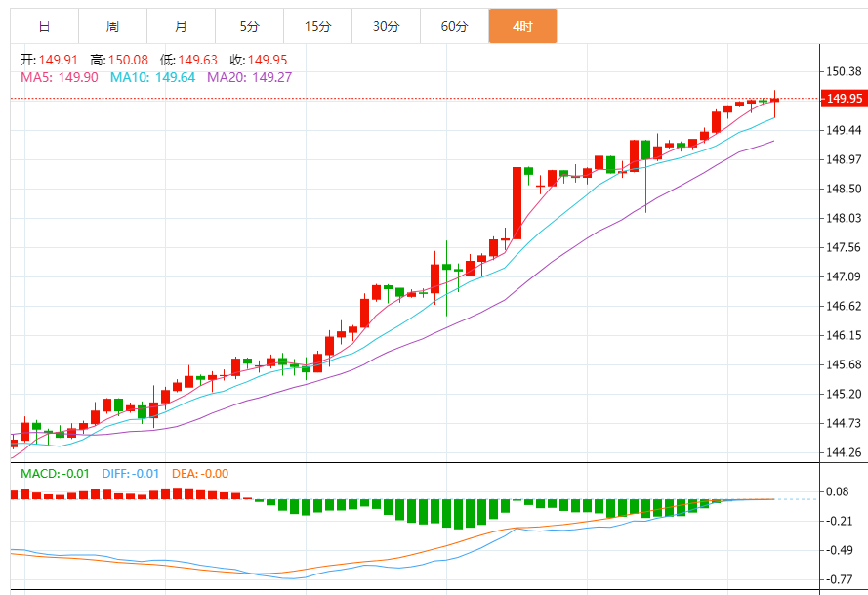This screenshot has width=868, height=595.
Task: Show the 30分 interval chart
Action: click(386, 26)
